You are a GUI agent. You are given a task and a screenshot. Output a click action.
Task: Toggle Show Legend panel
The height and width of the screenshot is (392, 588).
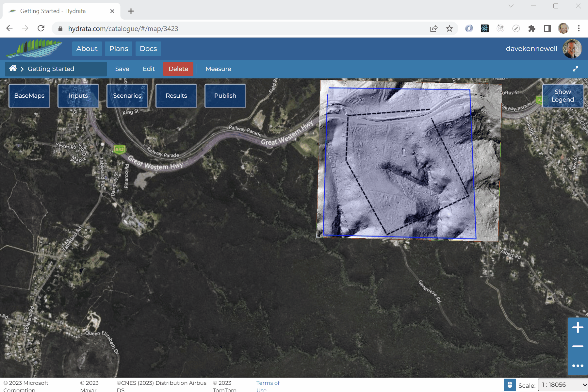click(563, 96)
